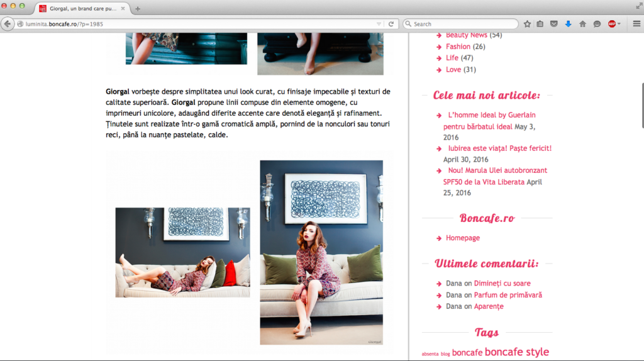
Task: Click the Adblock Plus icon
Action: [x=611, y=24]
